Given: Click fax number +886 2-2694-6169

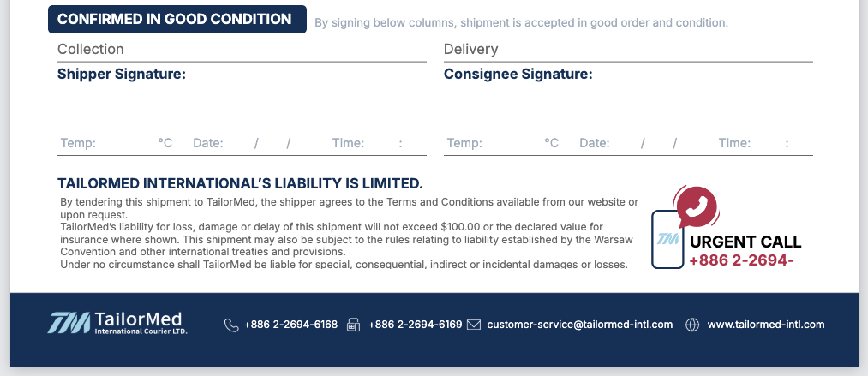Looking at the screenshot, I should click(415, 325).
